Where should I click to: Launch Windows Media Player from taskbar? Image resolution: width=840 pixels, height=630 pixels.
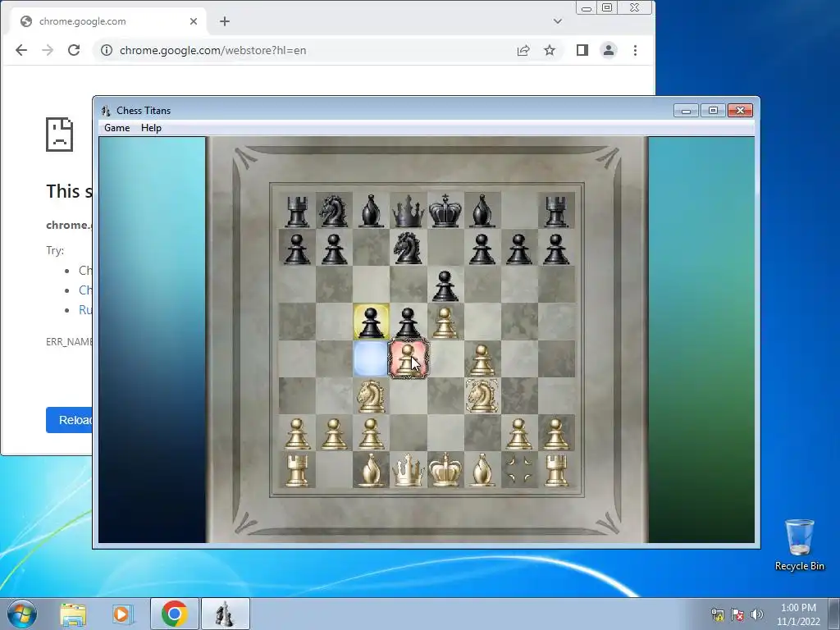[x=122, y=614]
